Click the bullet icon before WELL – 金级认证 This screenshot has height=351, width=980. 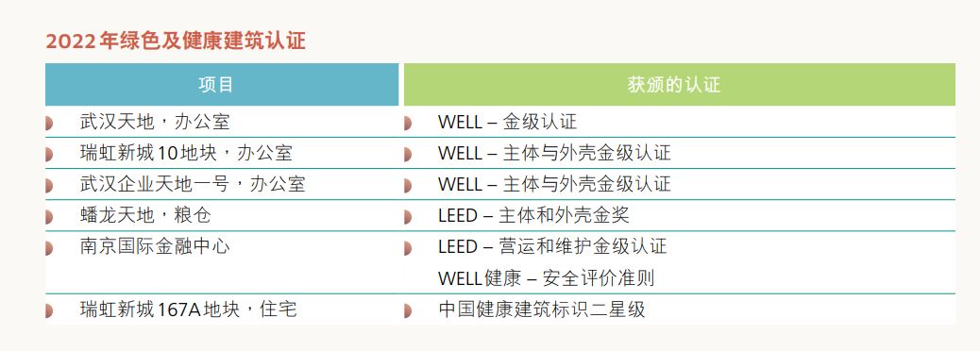coord(408,123)
